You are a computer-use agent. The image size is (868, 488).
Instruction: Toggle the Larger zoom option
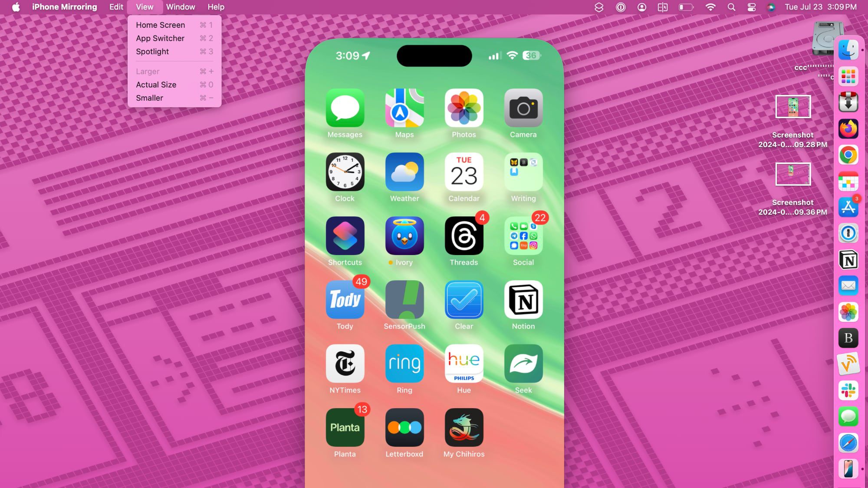point(147,71)
